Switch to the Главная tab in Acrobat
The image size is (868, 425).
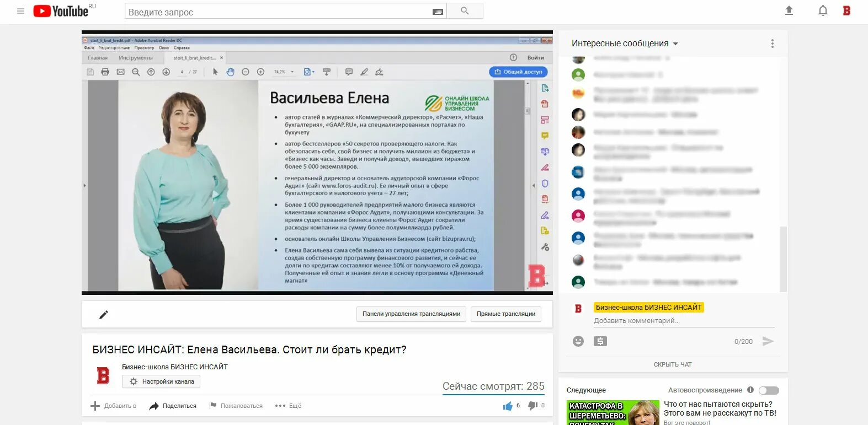[98, 58]
